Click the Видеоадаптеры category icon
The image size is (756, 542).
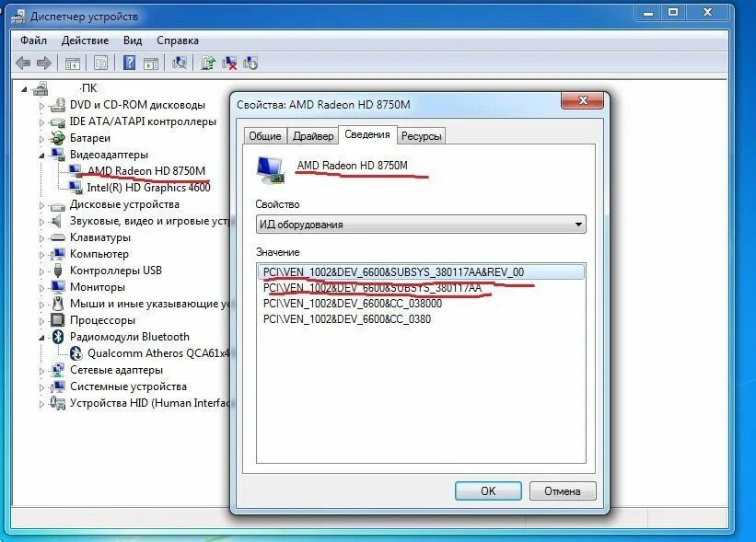pos(58,155)
